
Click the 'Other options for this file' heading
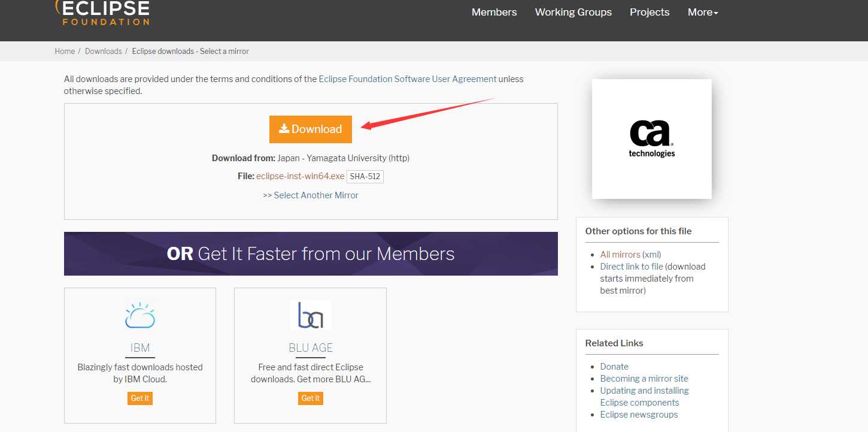tap(638, 231)
